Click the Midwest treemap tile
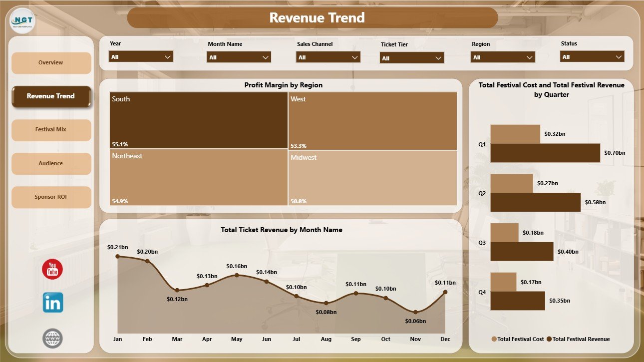Viewport: 644px width, 362px height. (x=372, y=178)
